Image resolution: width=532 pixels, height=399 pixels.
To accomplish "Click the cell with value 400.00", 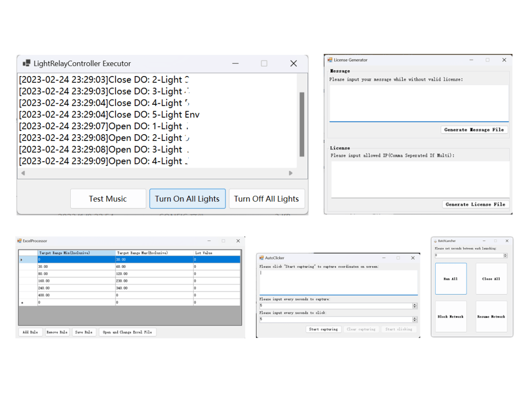I will coord(76,295).
